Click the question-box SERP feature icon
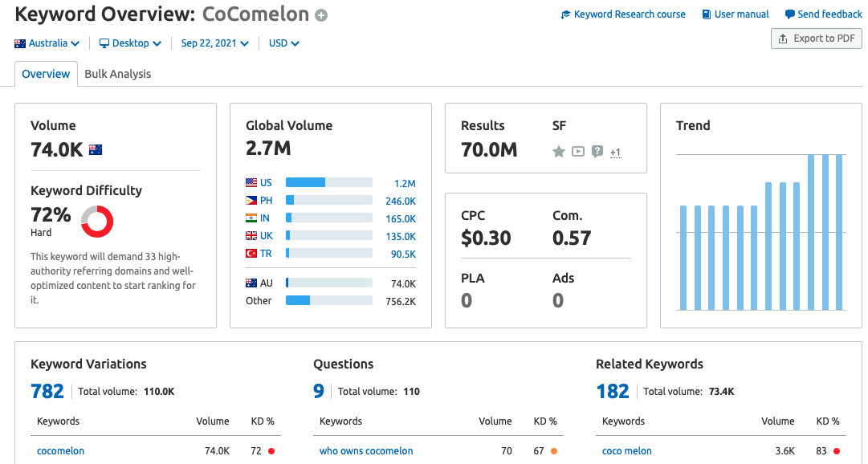This screenshot has width=868, height=464. pos(597,151)
